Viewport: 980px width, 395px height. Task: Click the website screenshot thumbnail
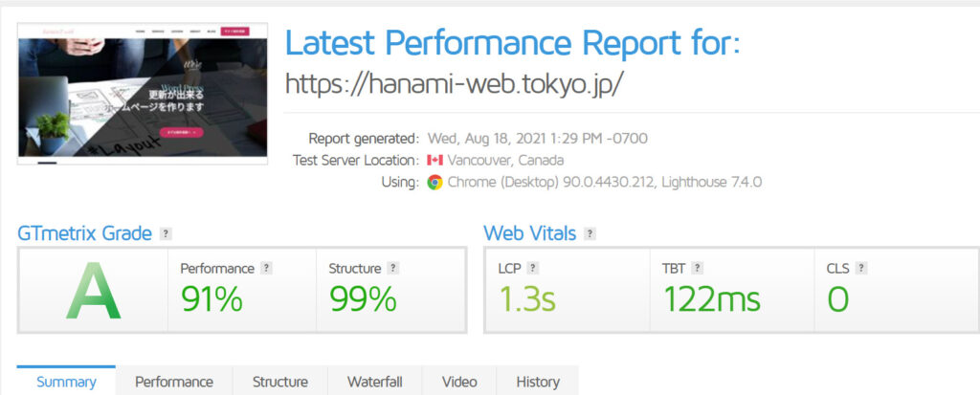tap(142, 94)
